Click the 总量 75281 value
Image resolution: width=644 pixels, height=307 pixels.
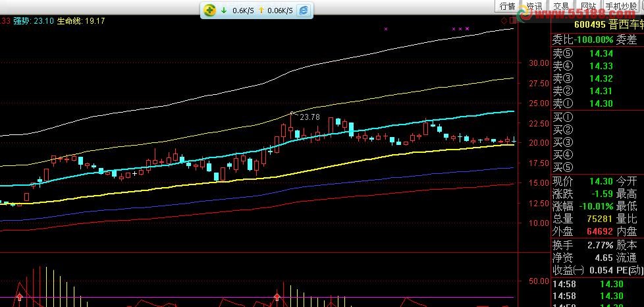[x=601, y=219]
